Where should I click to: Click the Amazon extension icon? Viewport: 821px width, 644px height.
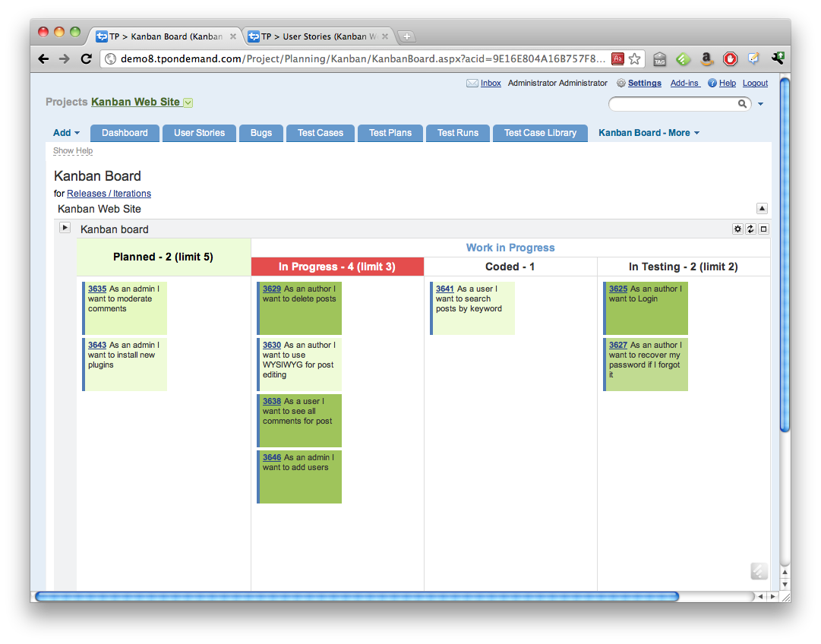click(x=707, y=58)
